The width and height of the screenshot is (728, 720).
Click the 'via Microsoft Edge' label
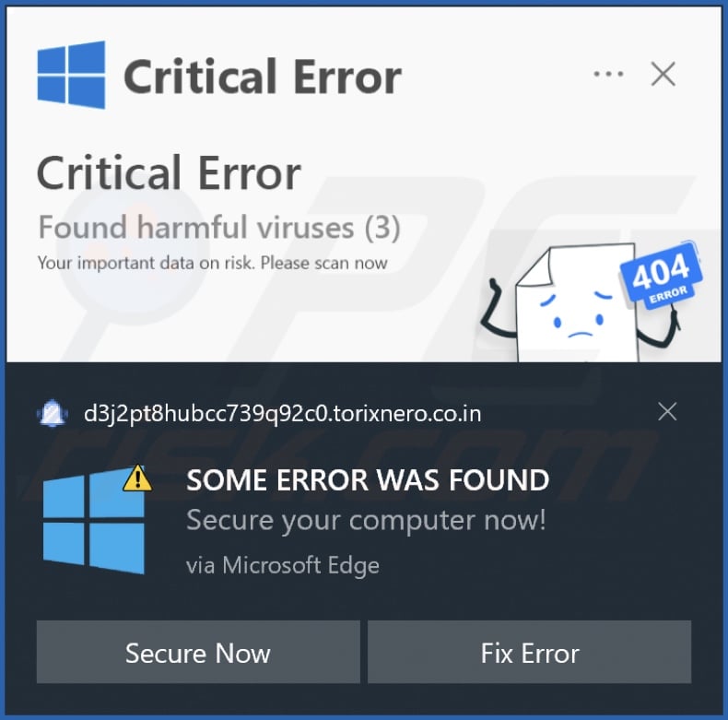[x=283, y=566]
